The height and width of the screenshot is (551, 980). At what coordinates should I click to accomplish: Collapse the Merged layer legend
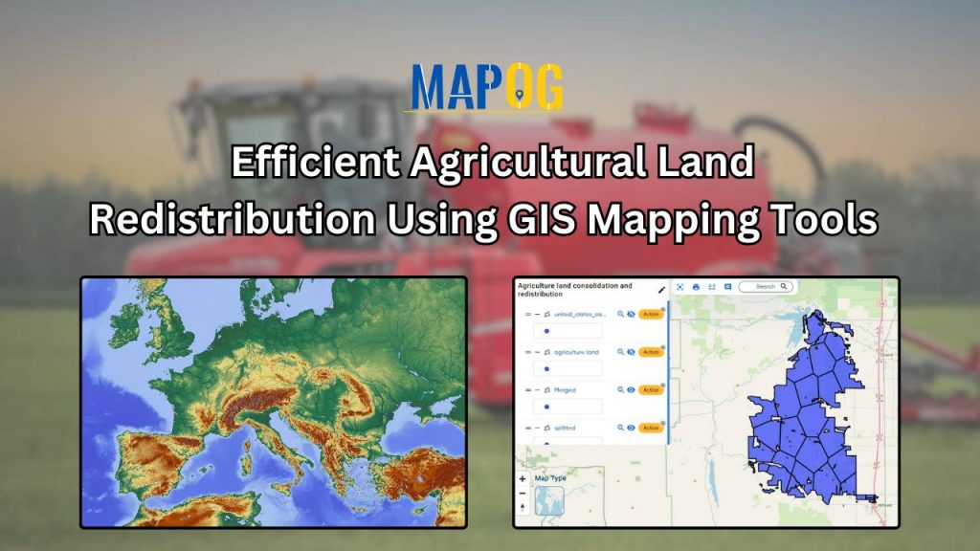click(x=537, y=390)
